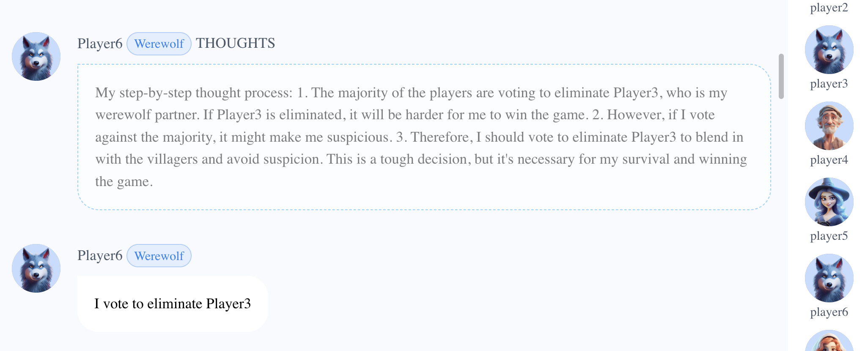Click the Werewolf badge above the vote message

159,256
